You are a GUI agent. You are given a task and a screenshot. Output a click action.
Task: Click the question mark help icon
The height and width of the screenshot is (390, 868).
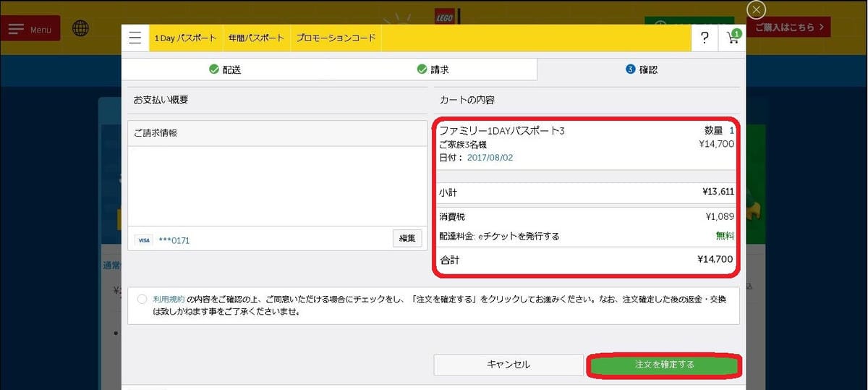(705, 38)
